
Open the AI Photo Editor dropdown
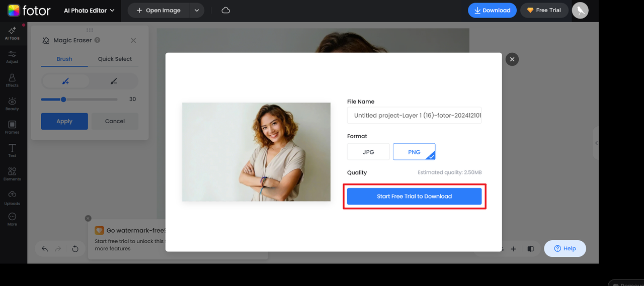(x=89, y=10)
